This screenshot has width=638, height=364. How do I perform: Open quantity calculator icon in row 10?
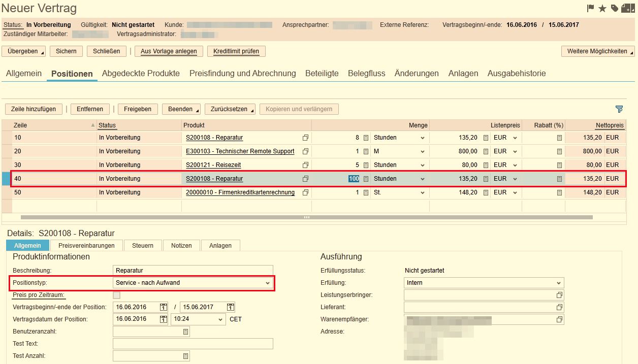[x=366, y=138]
